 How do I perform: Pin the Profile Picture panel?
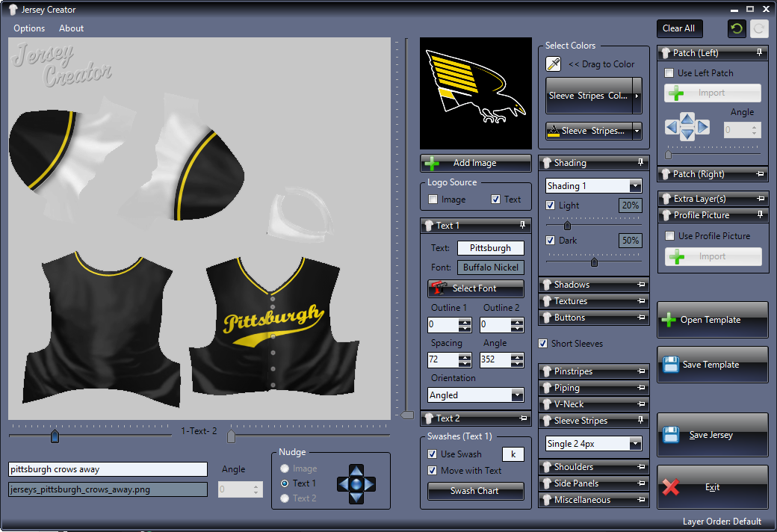pyautogui.click(x=760, y=214)
